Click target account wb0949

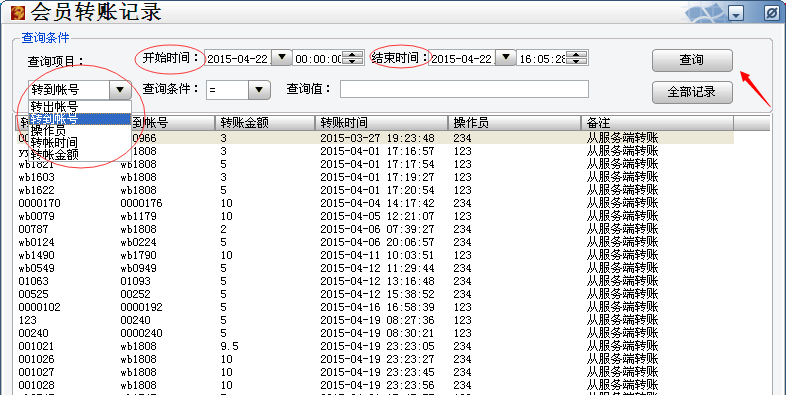click(138, 268)
